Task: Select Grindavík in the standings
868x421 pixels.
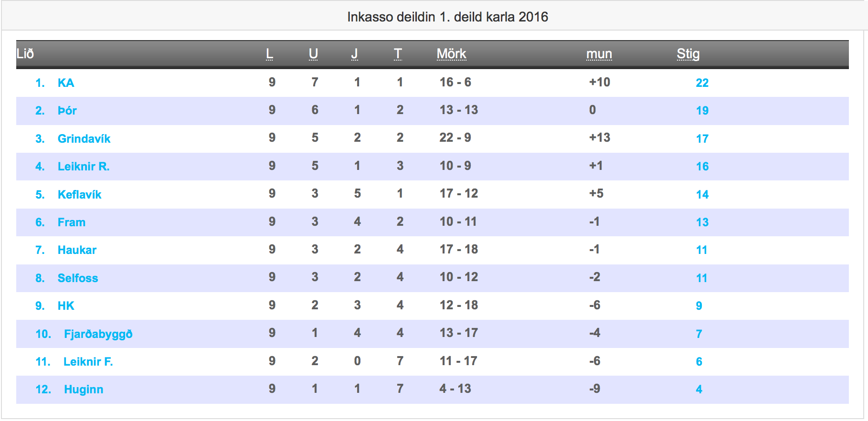Action: [84, 139]
